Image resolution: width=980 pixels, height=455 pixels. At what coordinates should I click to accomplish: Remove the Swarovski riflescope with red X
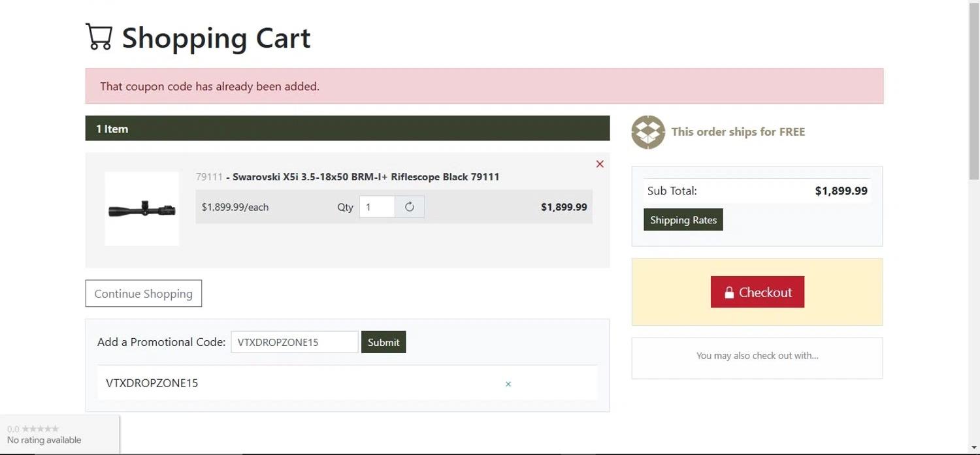[x=600, y=164]
